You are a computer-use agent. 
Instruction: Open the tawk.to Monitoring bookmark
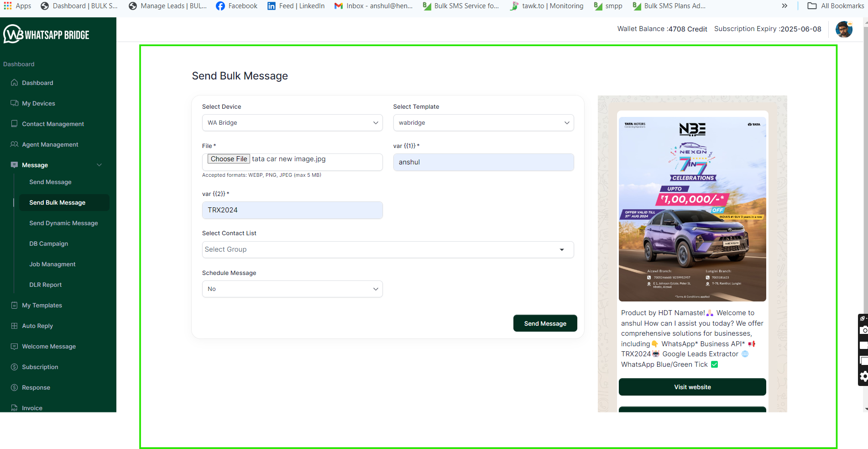coord(546,6)
